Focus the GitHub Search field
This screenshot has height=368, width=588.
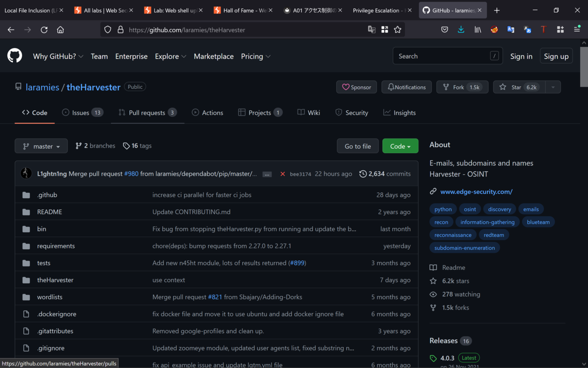point(447,56)
